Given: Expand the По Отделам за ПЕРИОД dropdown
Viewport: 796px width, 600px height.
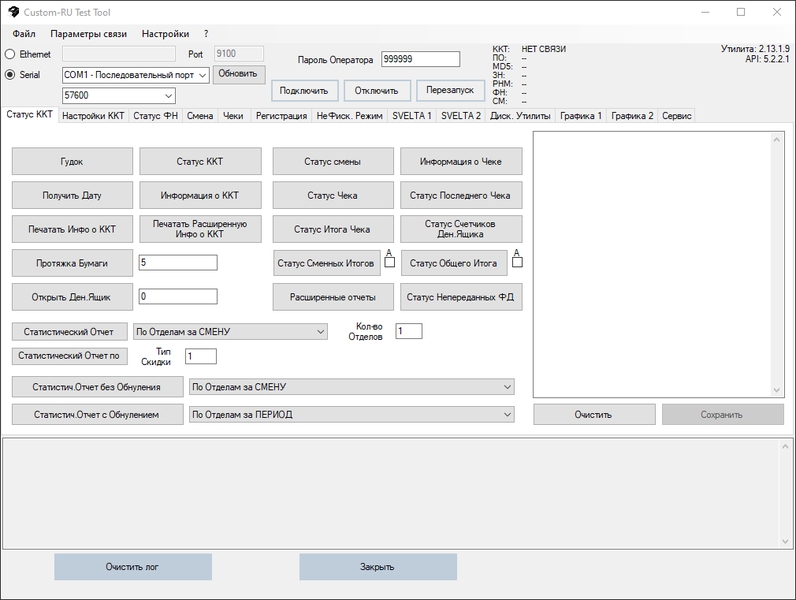Looking at the screenshot, I should tap(507, 414).
